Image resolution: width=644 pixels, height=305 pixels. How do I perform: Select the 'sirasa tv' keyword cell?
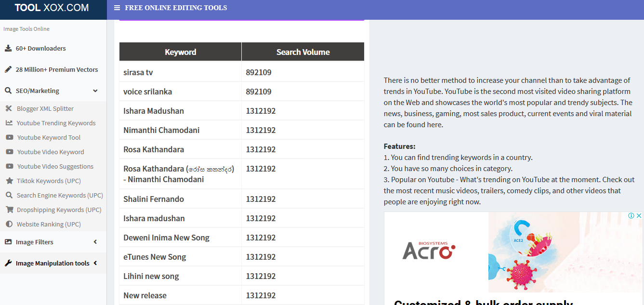pyautogui.click(x=181, y=72)
